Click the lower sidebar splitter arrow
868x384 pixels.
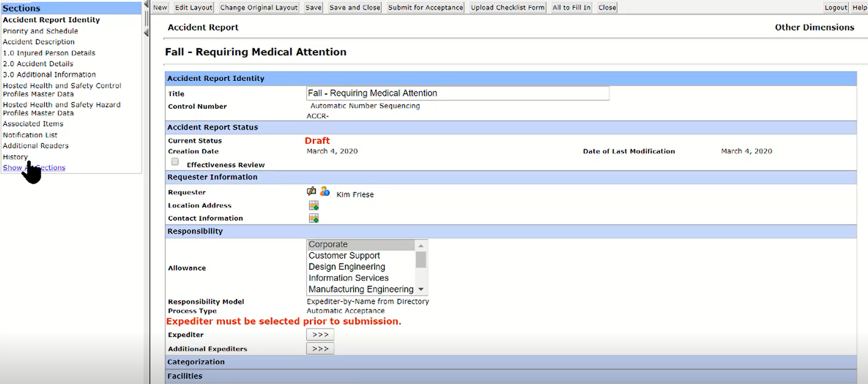pos(146,33)
